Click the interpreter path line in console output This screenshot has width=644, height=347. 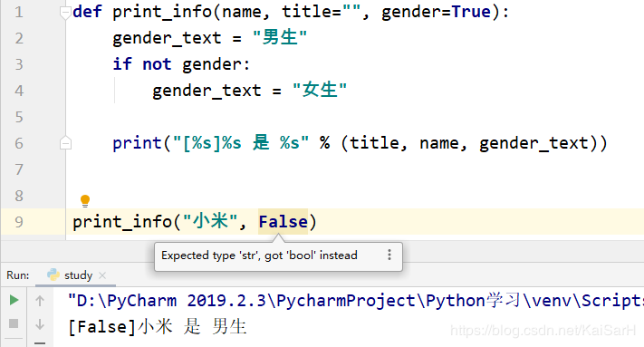[356, 301]
